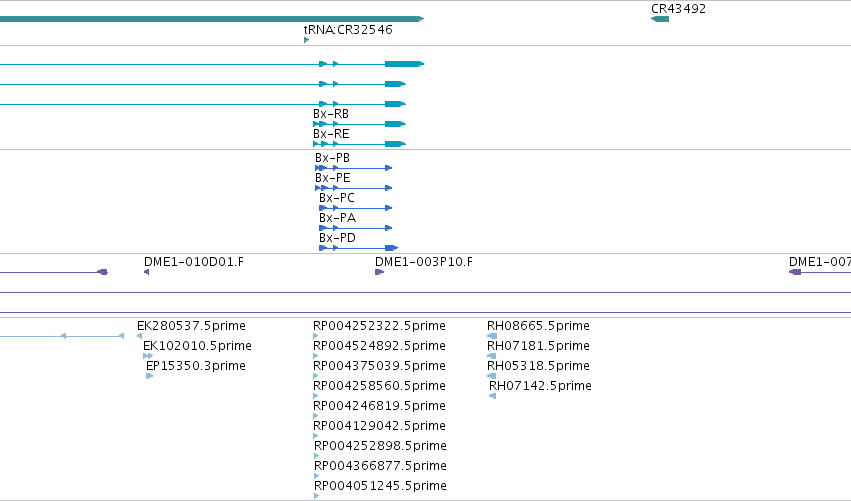Select the Bx-PE protein label
Screen dimensions: 851x501
(x=333, y=178)
